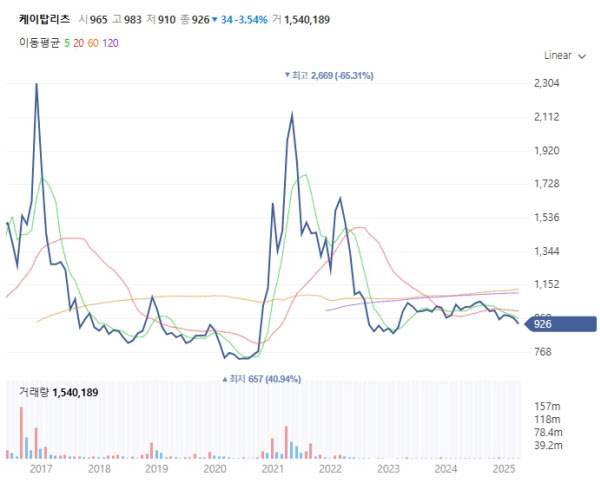Toggle the 120-period moving average
The width and height of the screenshot is (600, 489).
pos(110,42)
